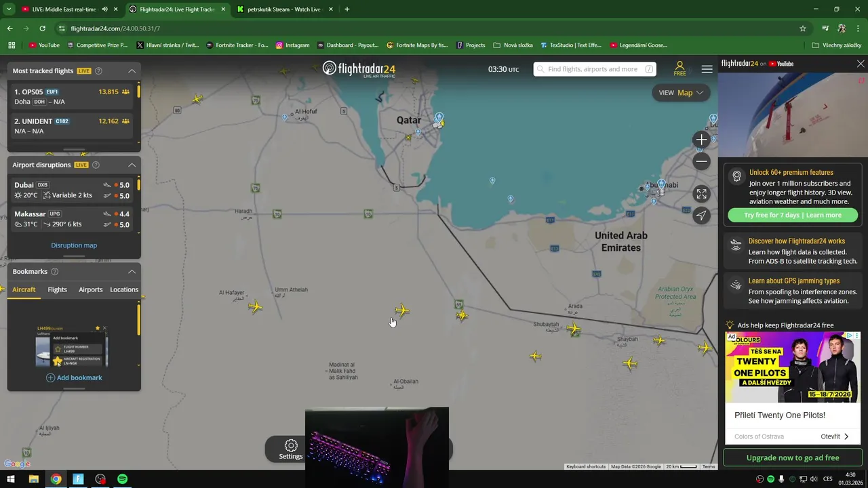Click the Doha airport pin marker
Viewport: 868px width, 488px height.
click(x=439, y=118)
